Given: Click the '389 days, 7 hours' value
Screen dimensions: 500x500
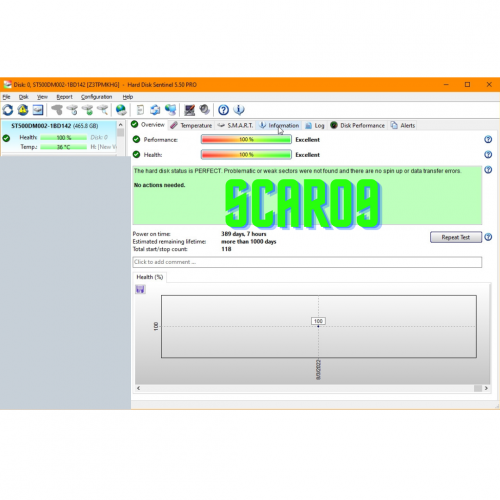Looking at the screenshot, I should 244,234.
